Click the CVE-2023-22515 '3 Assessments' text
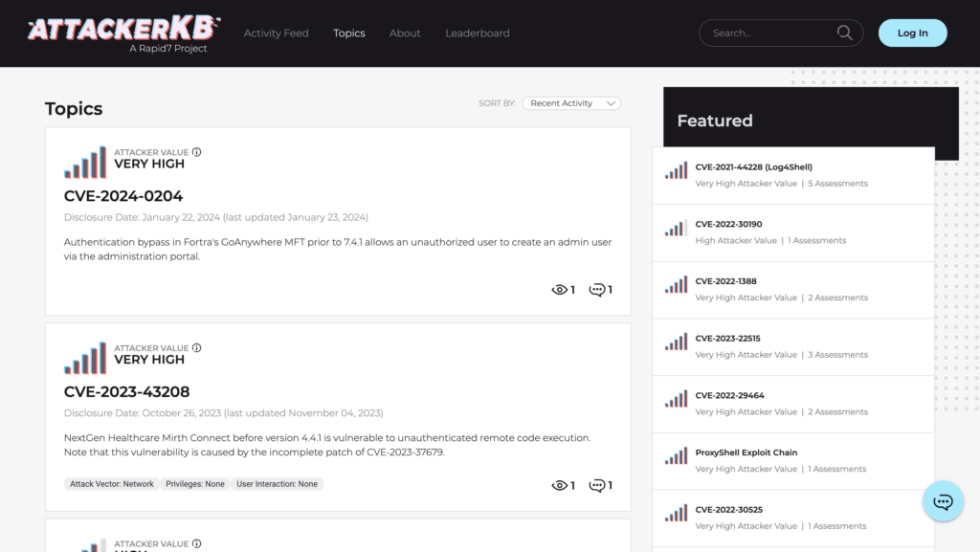This screenshot has width=980, height=552. (837, 355)
